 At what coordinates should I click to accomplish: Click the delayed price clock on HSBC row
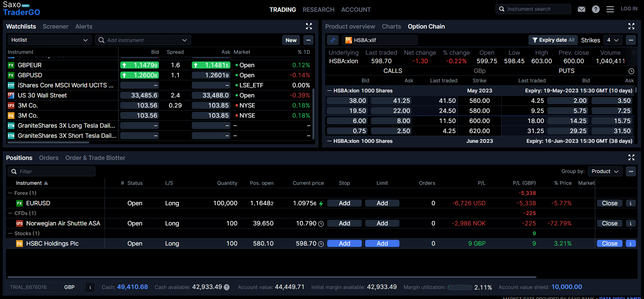click(x=321, y=244)
